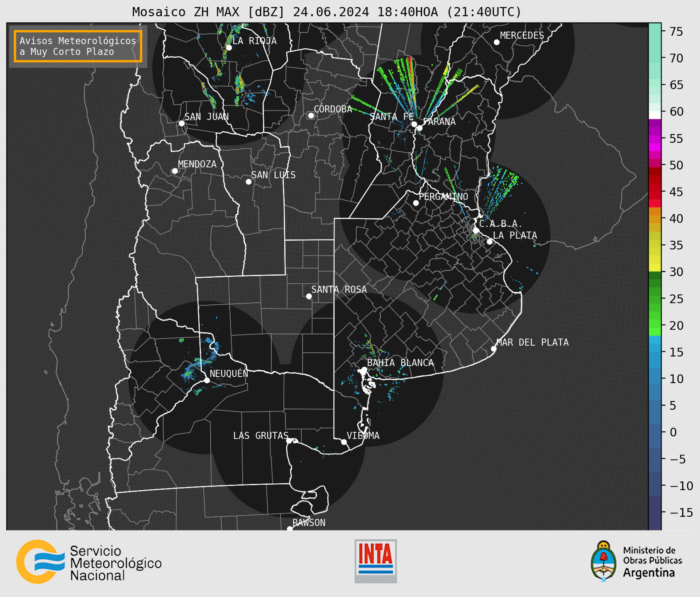Viewport: 700px width, 597px height.
Task: Click the BAHÍA BLANCA map label
Action: [x=400, y=363]
